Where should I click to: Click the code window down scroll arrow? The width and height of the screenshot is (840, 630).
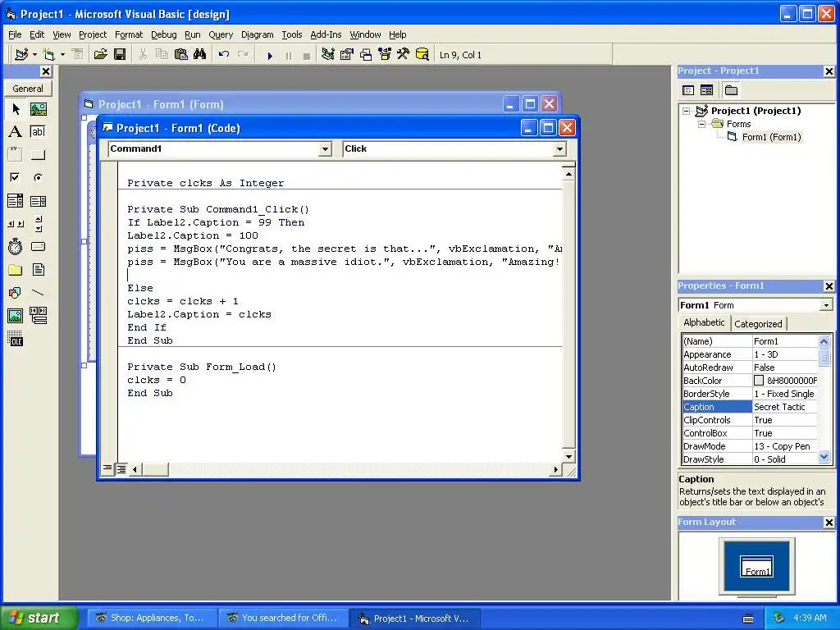click(568, 457)
